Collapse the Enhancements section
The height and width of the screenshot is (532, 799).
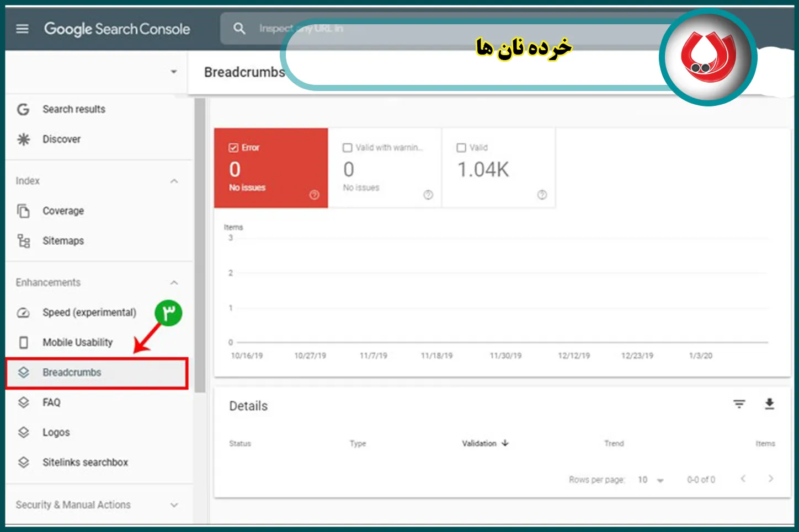[x=174, y=282]
